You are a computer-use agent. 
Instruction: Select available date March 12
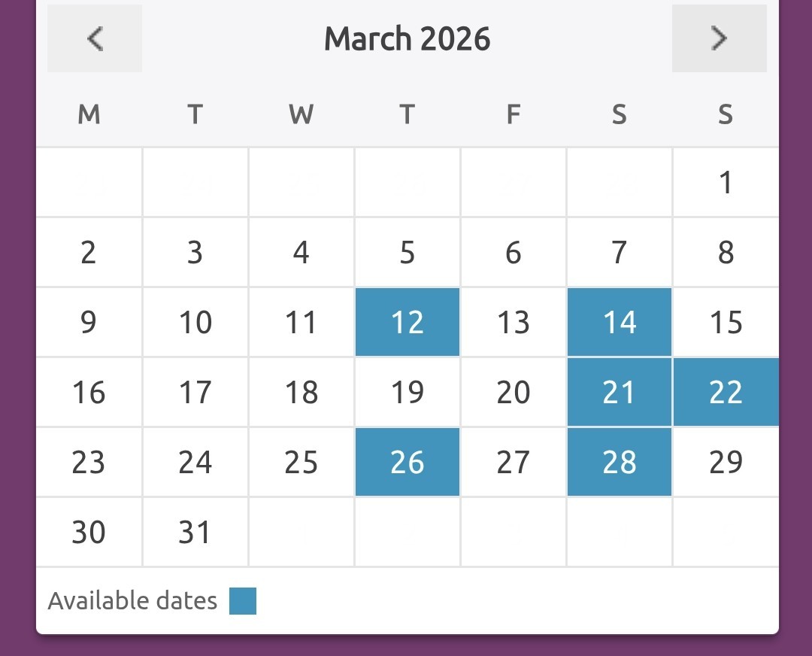tap(408, 322)
